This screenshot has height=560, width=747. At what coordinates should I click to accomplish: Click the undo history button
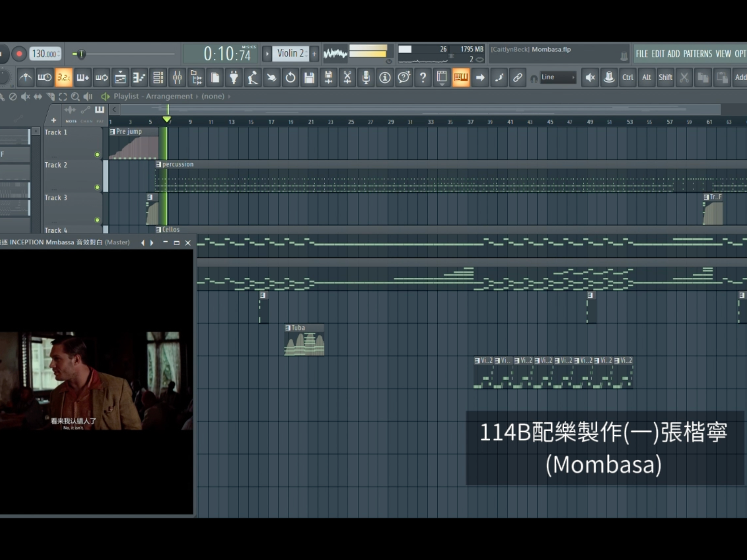point(291,77)
